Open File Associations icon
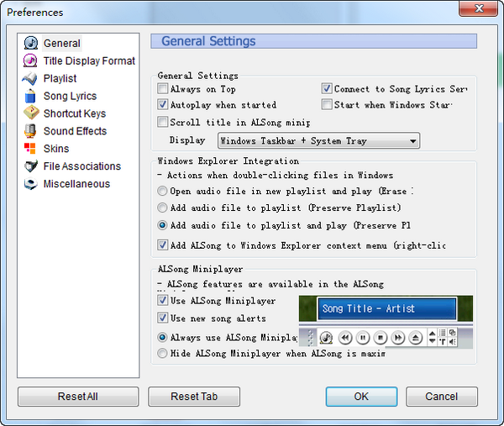The height and width of the screenshot is (426, 504). point(30,166)
